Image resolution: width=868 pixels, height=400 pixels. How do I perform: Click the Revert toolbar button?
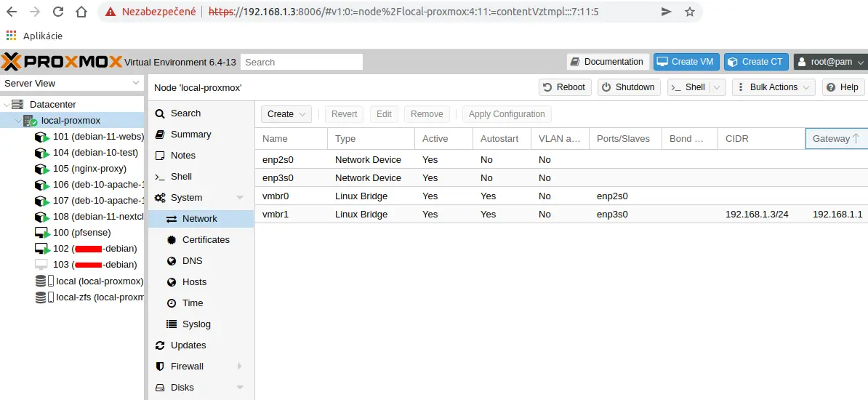click(x=345, y=114)
